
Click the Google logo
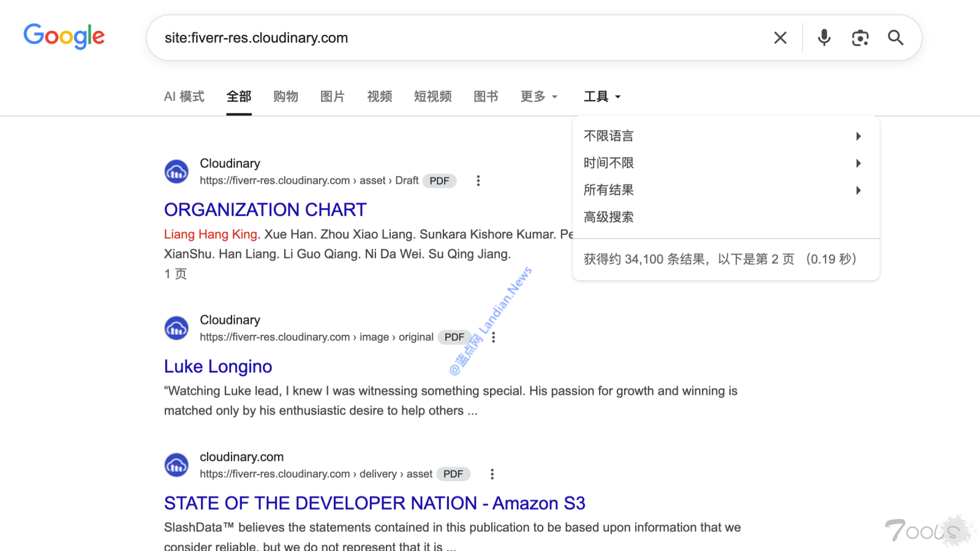tap(64, 37)
